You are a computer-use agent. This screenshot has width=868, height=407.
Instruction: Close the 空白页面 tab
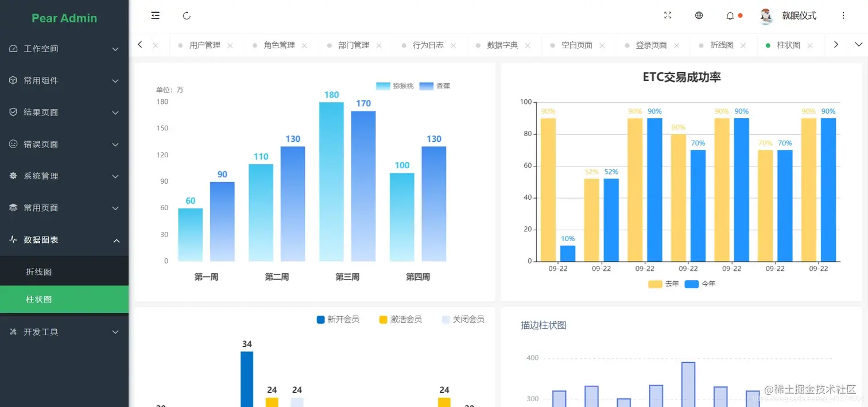pos(602,45)
